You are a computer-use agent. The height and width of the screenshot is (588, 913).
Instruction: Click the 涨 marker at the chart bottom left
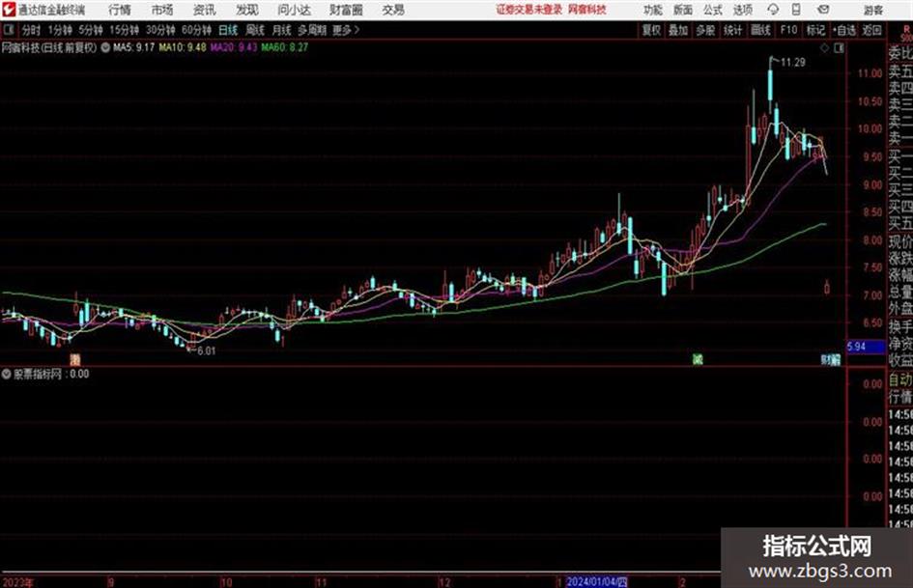coord(75,359)
